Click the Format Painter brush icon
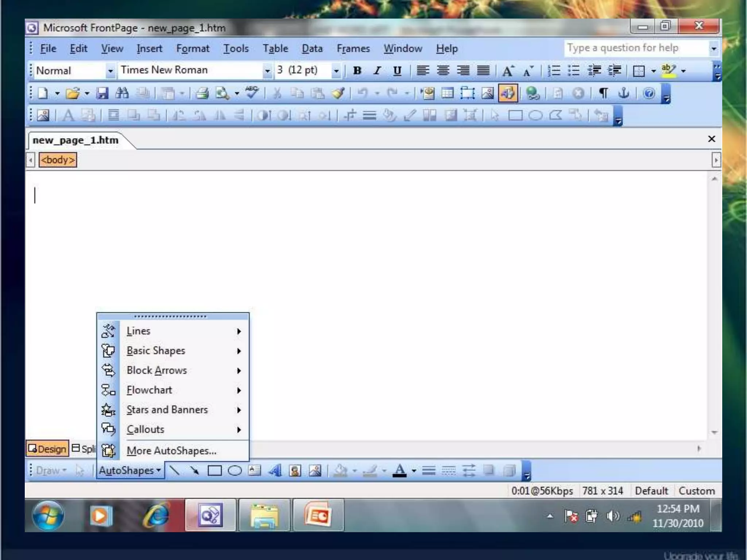Viewport: 747px width, 560px height. tap(338, 93)
